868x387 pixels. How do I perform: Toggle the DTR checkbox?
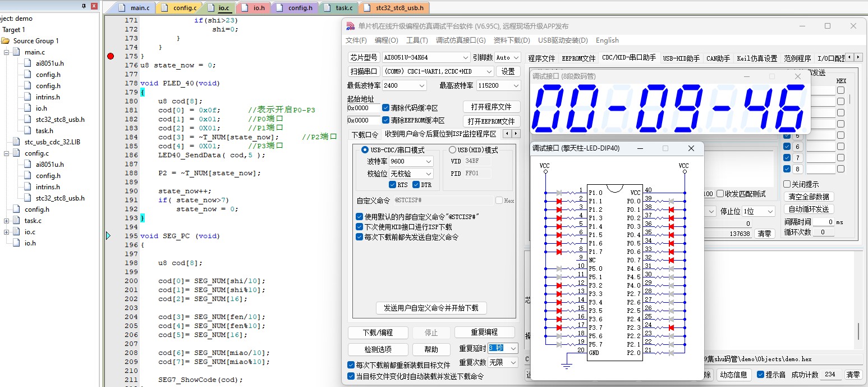416,185
